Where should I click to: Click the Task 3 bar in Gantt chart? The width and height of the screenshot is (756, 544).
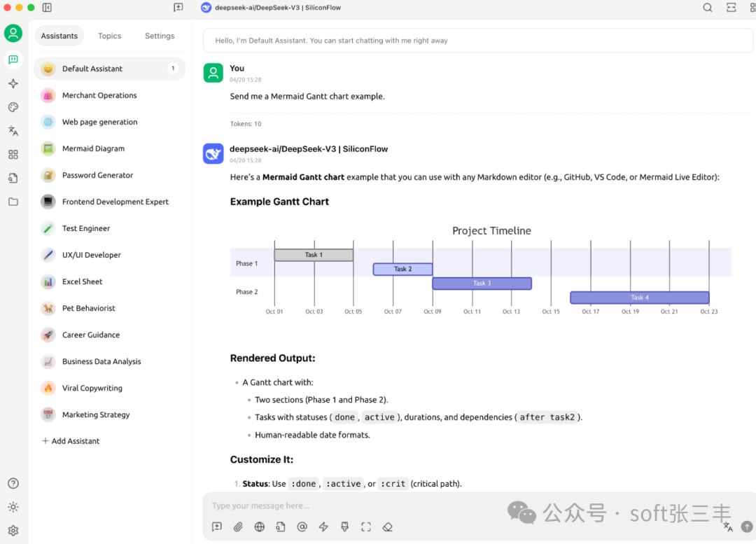(x=482, y=283)
